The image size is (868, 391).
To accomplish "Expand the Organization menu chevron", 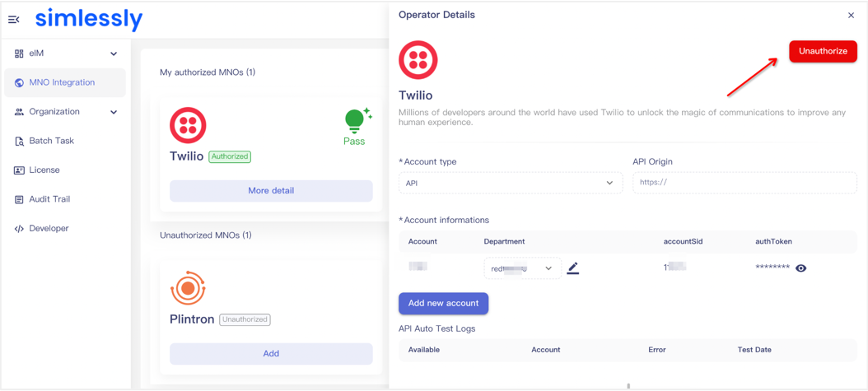I will click(x=114, y=112).
